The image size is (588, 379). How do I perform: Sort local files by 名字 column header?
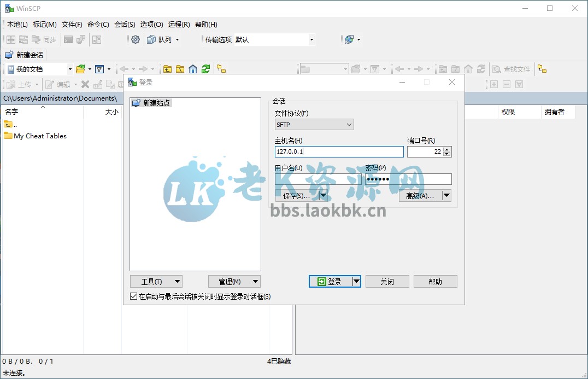42,112
